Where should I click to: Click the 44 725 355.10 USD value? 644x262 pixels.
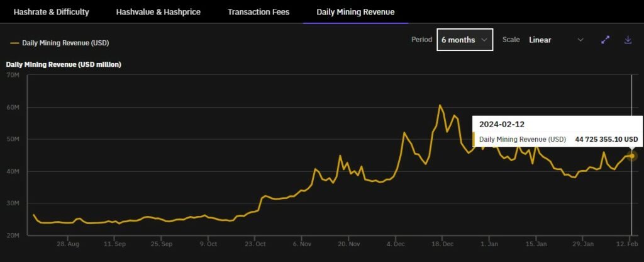click(x=606, y=139)
